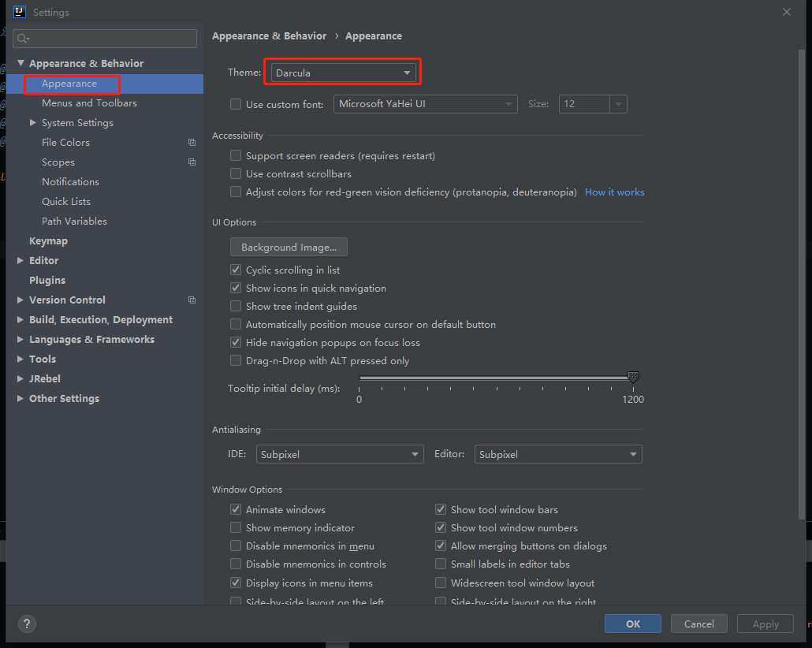Uncheck Show tool window bars
Screen dimensions: 812x648
click(x=441, y=510)
